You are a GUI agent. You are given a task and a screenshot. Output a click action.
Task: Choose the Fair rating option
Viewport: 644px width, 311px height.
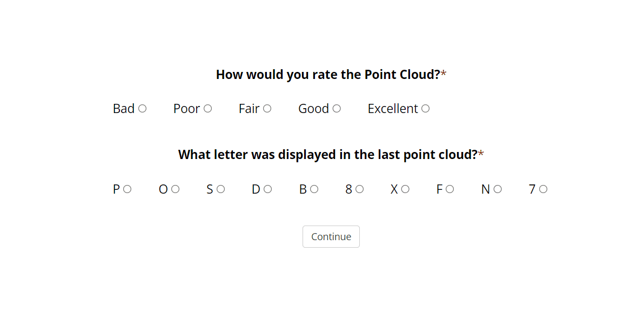(267, 109)
